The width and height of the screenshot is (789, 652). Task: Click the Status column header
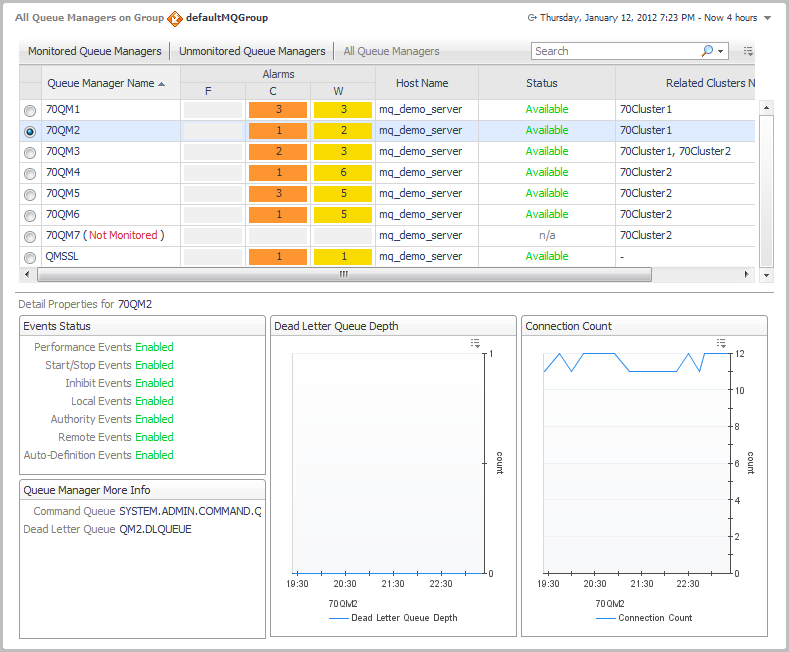[x=542, y=83]
